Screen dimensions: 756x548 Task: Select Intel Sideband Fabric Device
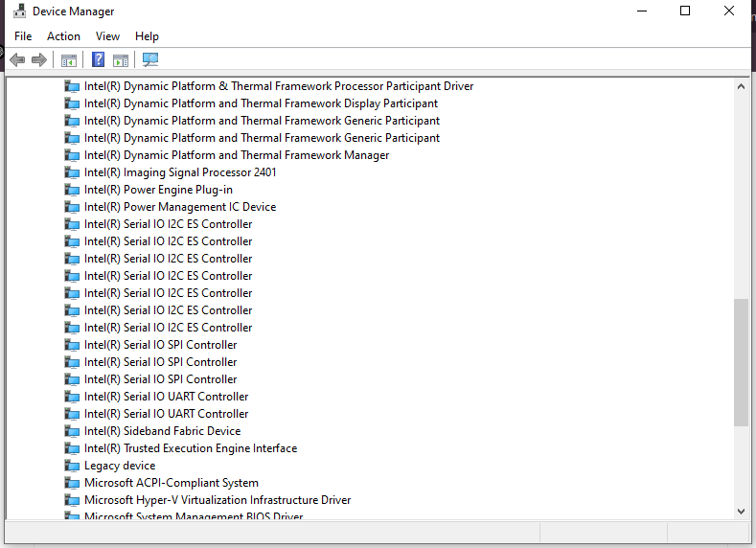coord(163,431)
